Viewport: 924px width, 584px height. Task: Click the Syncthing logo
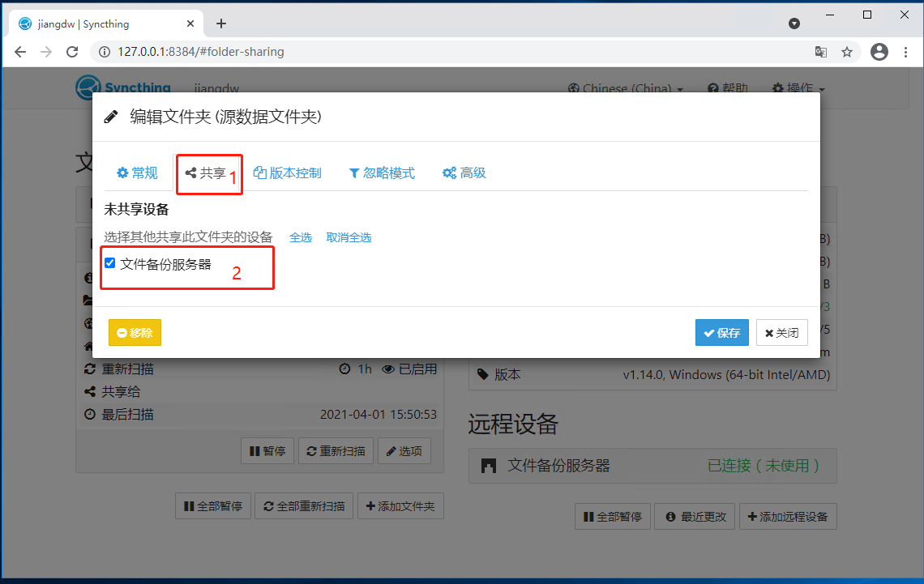pos(88,87)
